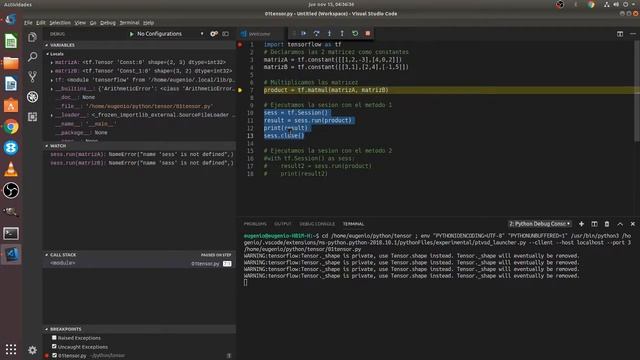The height and width of the screenshot is (360, 640).
Task: Switch to the OUTPUT panel tab
Action: click(282, 224)
